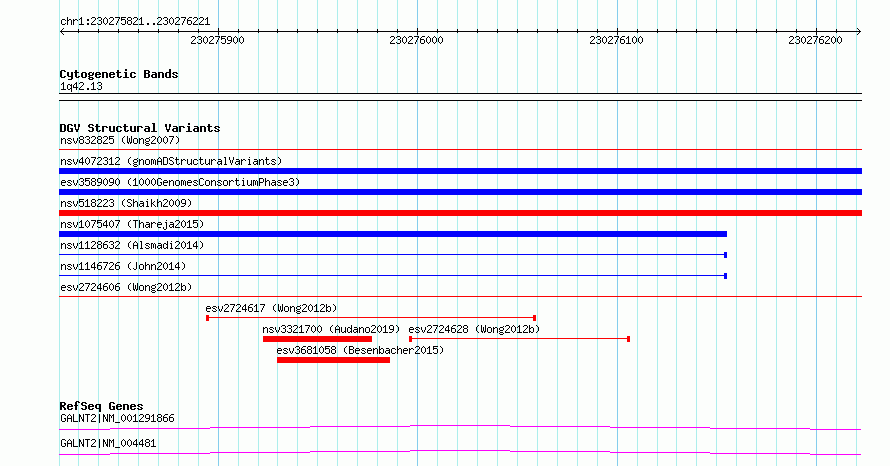Open variant esv2724617 (Wong2012b) label
Screen dimensions: 890x466
pos(271,308)
